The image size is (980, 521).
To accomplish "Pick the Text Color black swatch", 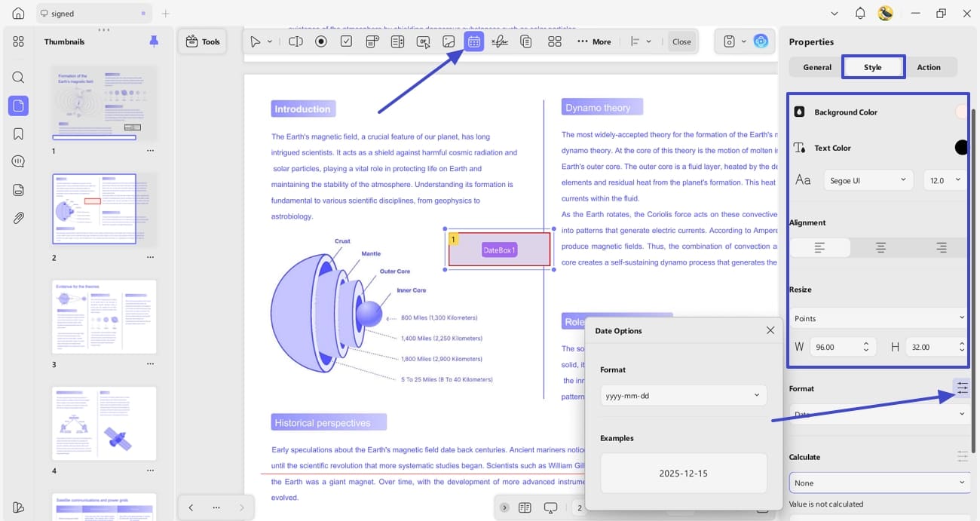I will [x=961, y=148].
